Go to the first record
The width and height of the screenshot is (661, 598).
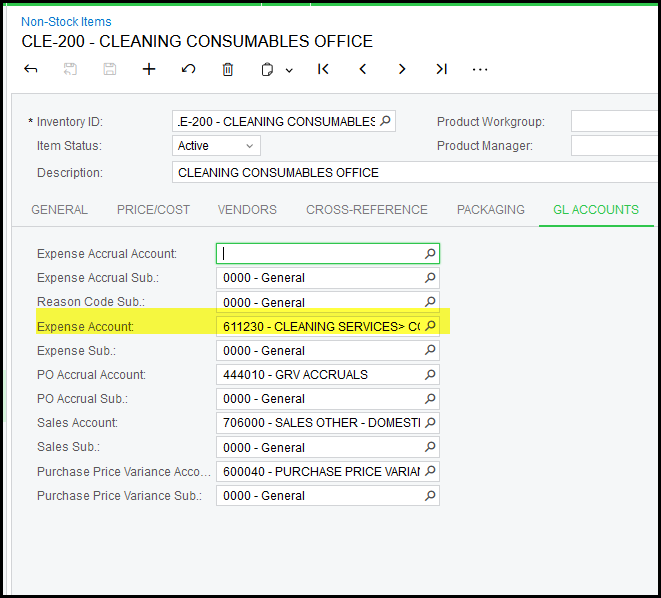point(323,69)
